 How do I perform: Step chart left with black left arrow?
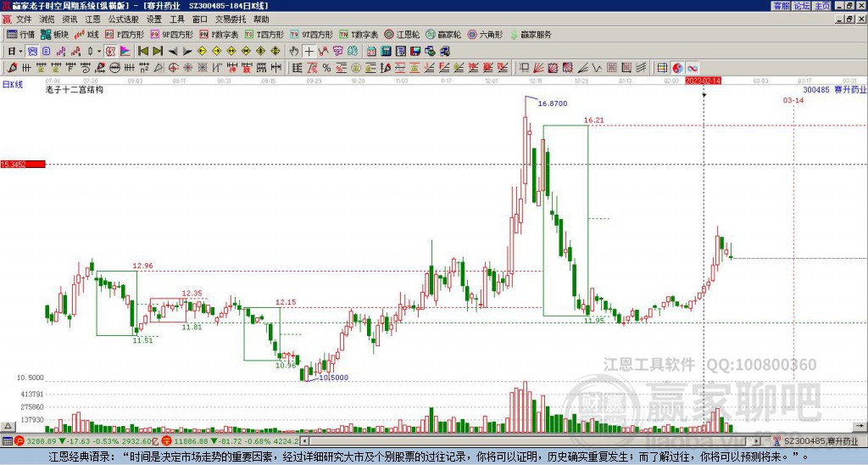click(173, 52)
